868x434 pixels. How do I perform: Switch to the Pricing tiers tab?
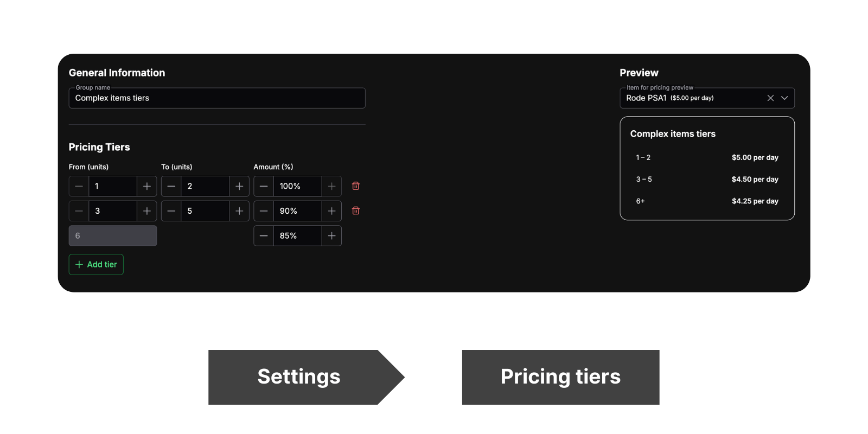point(560,376)
